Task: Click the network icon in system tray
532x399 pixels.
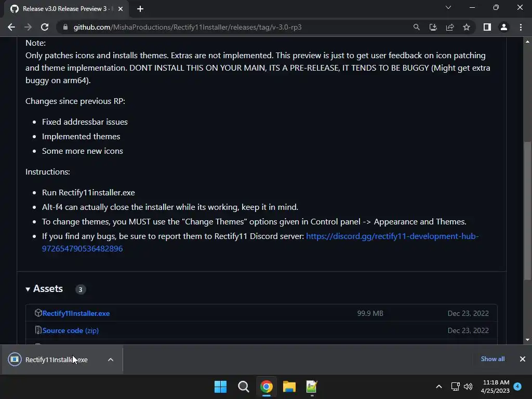Action: [455, 387]
